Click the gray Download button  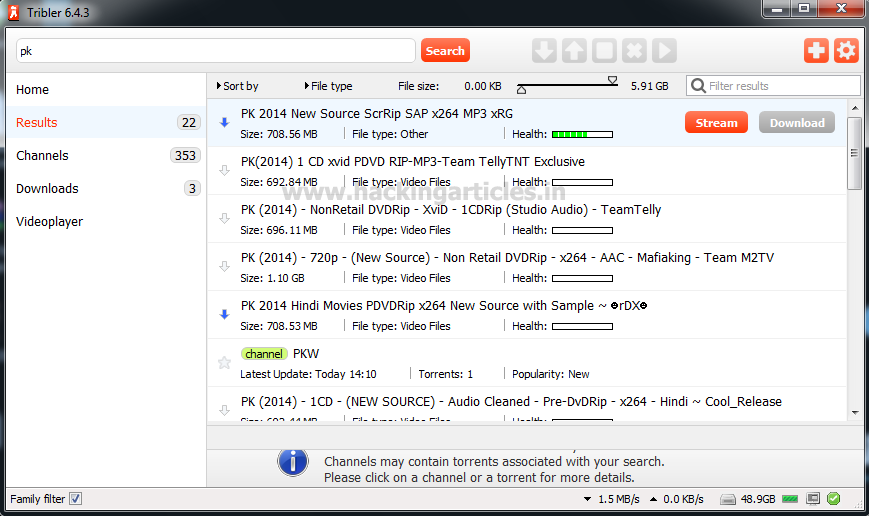click(797, 122)
